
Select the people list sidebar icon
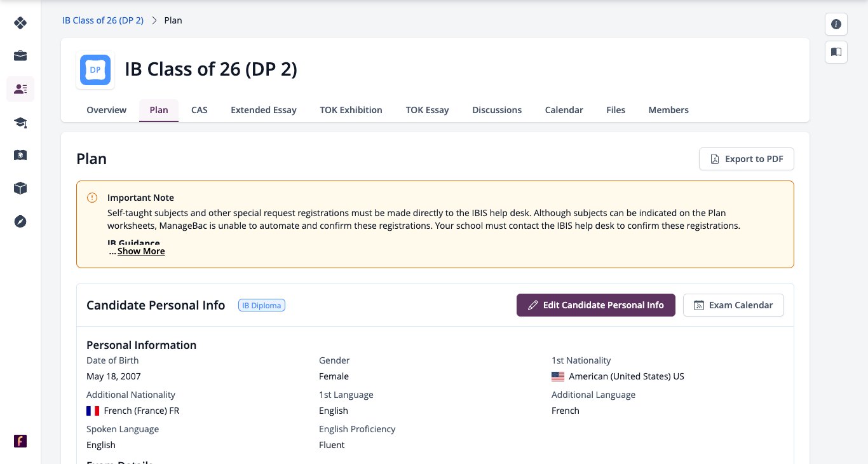20,89
